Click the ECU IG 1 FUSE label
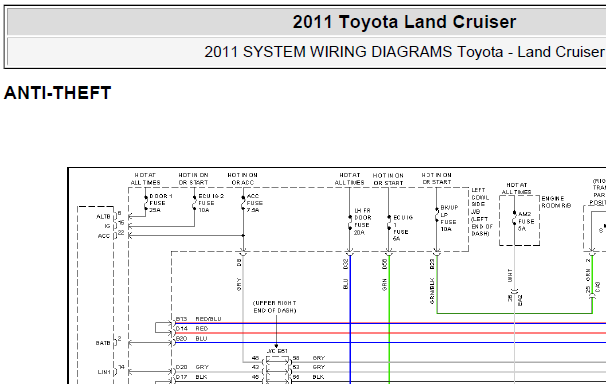Screen dimensions: 606x384 pos(403,228)
